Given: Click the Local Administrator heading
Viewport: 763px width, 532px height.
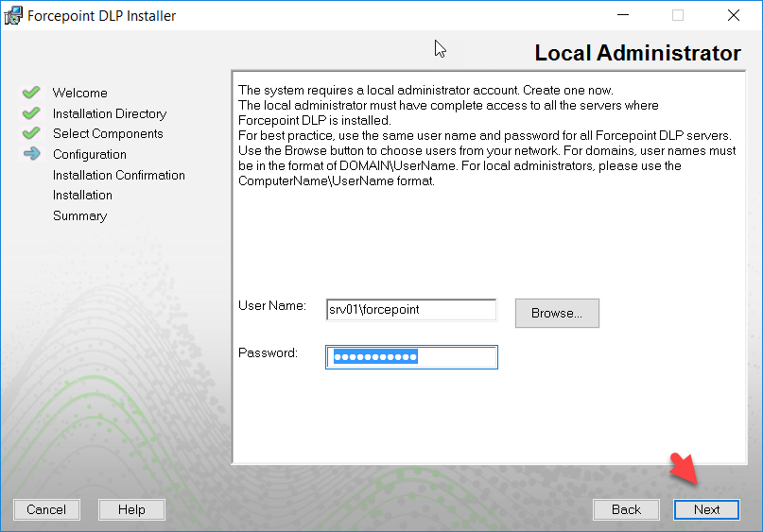Looking at the screenshot, I should [x=637, y=53].
